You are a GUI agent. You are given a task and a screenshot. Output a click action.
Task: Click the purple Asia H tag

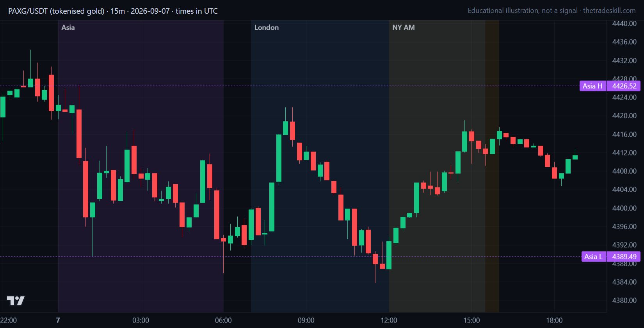[593, 86]
